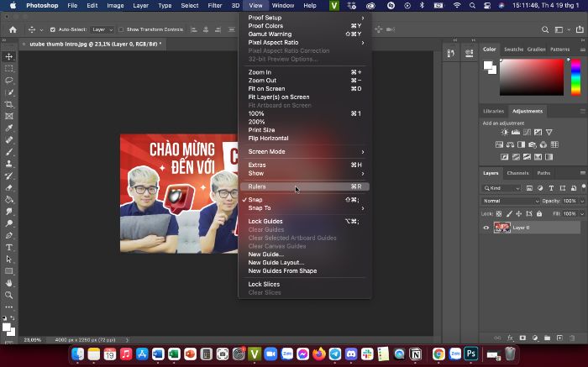Screen dimensions: 588x367
Task: Select the Zoom magnifier tool in toolbar
Action: pos(9,295)
